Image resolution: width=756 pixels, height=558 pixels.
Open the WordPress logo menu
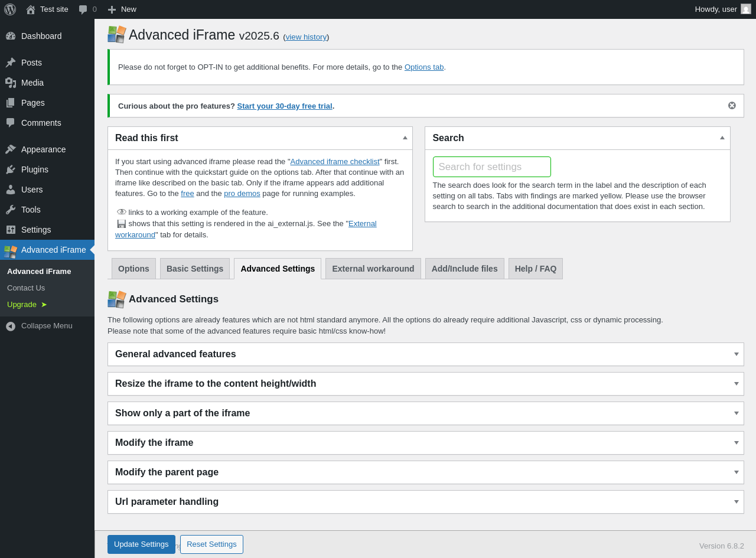tap(10, 9)
